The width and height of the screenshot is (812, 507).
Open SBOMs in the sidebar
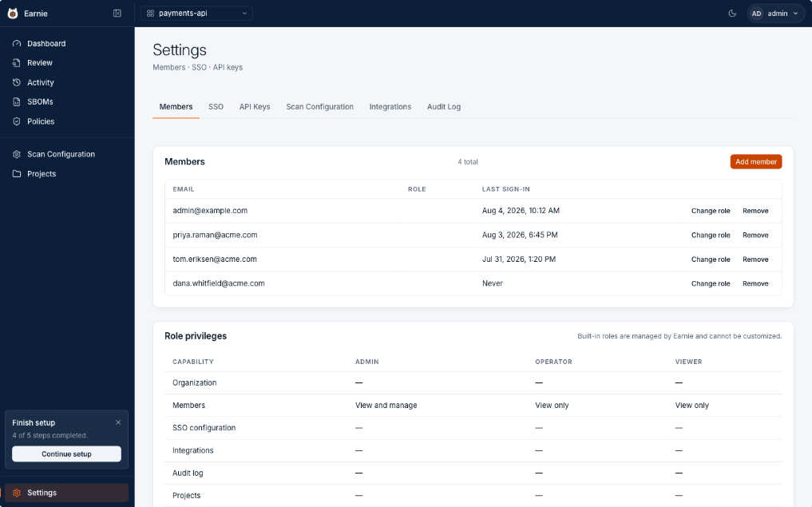[x=67, y=101]
